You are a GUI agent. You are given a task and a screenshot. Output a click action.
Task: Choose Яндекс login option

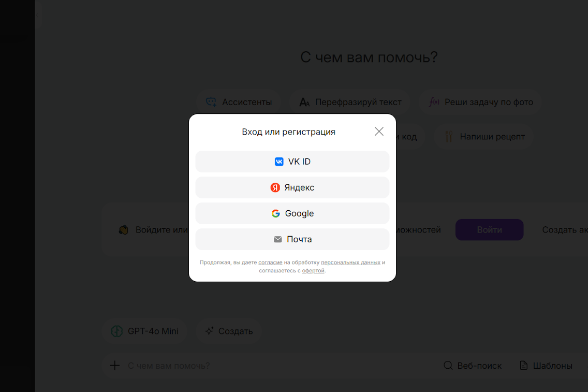coord(292,187)
